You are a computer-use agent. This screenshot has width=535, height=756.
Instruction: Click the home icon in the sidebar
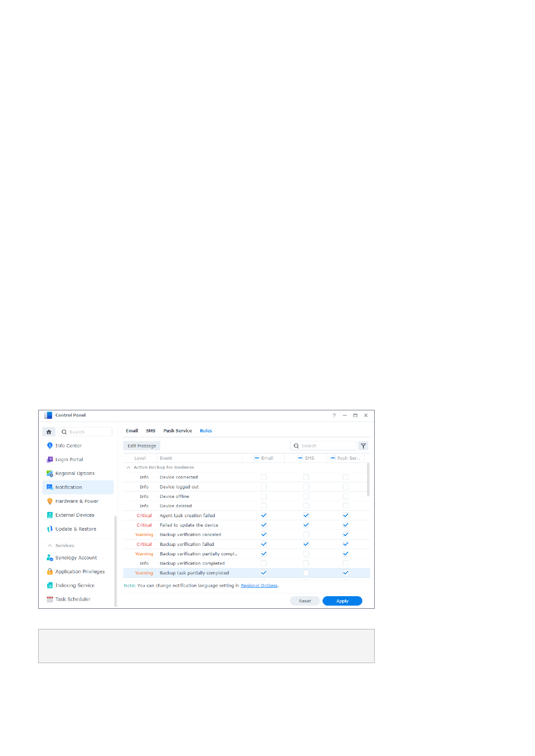(x=49, y=432)
